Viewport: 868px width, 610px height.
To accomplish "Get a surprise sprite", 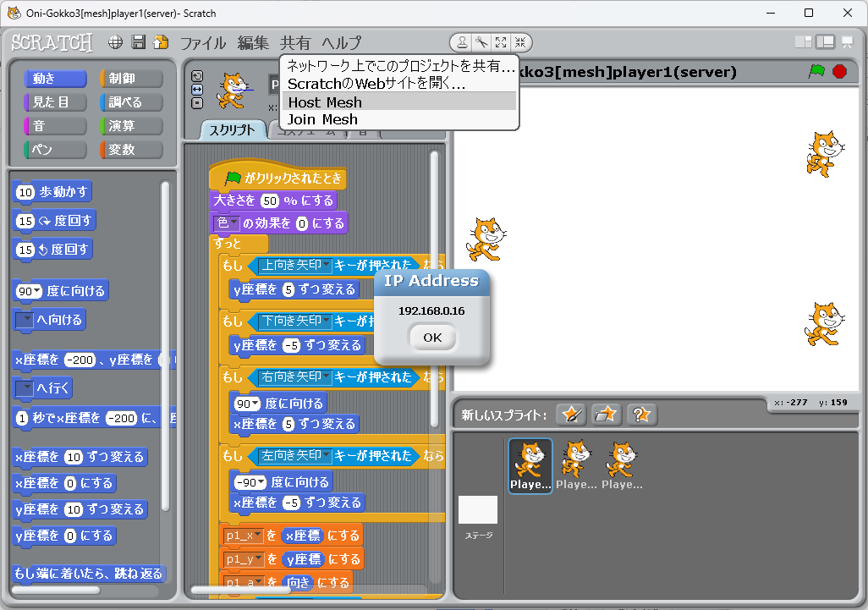I will pyautogui.click(x=641, y=414).
